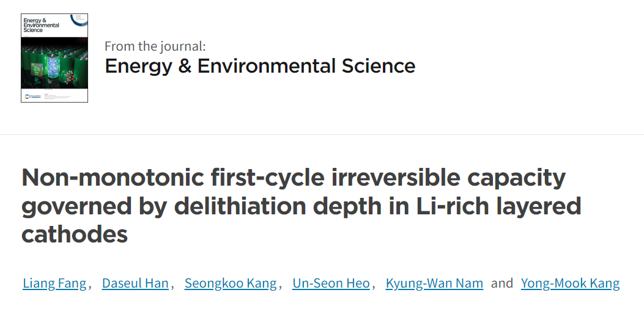The height and width of the screenshot is (309, 644).
Task: Click the 'and' separator between author names
Action: (502, 283)
